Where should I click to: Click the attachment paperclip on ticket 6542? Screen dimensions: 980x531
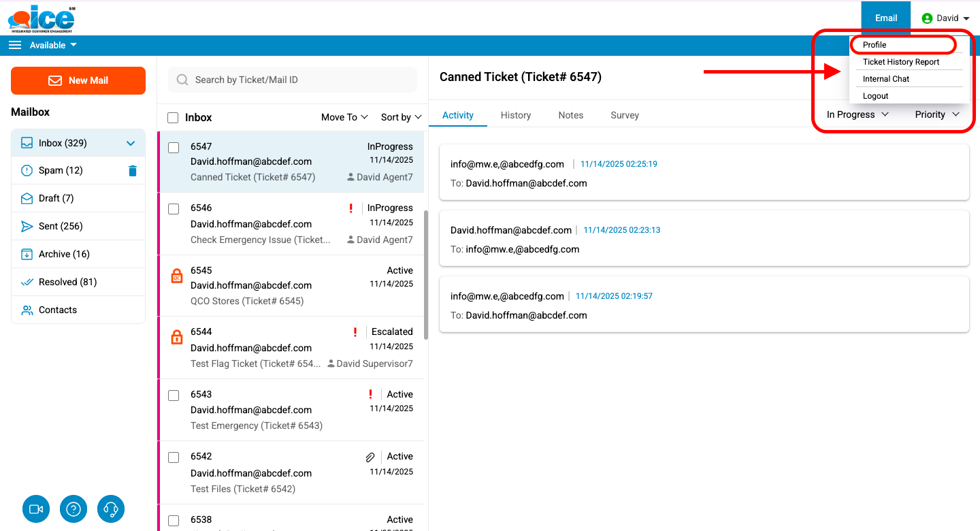click(370, 457)
